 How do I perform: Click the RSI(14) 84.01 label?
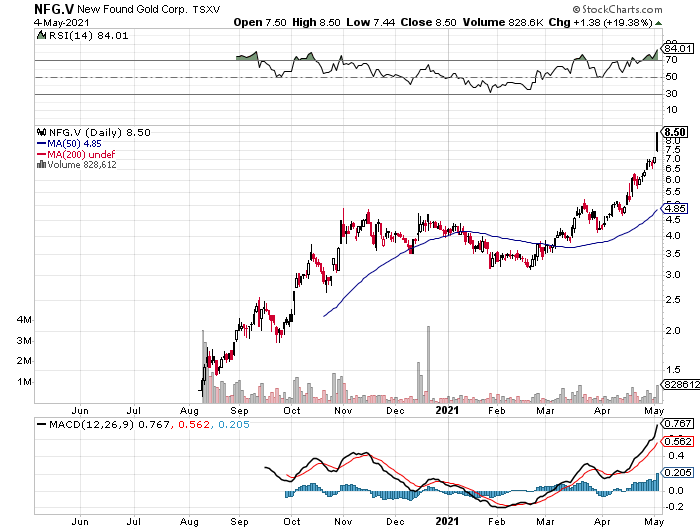[88, 35]
